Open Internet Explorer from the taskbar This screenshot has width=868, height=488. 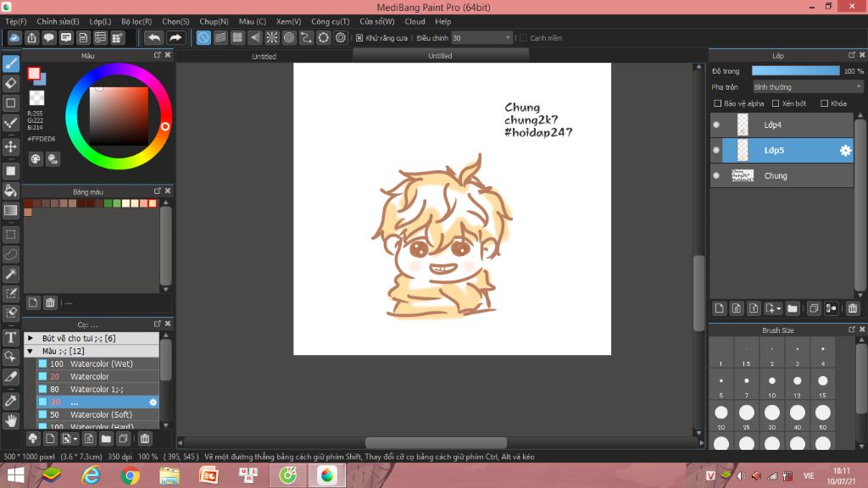click(92, 475)
